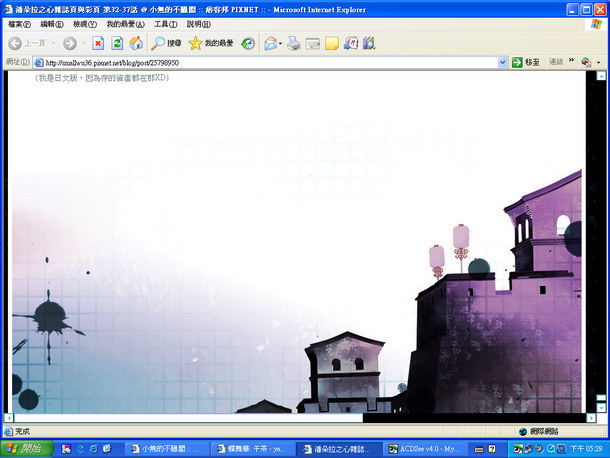Switch to 小無的不眠閣 taskbar window

click(165, 449)
